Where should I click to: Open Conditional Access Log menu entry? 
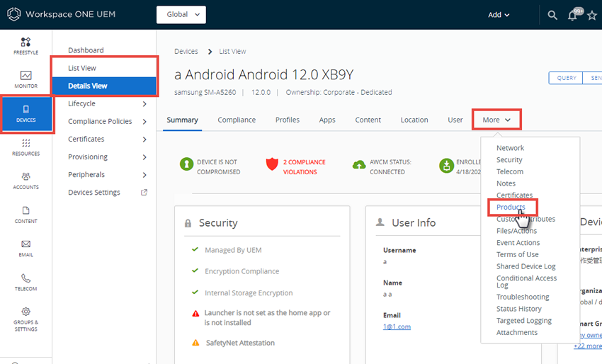click(526, 281)
